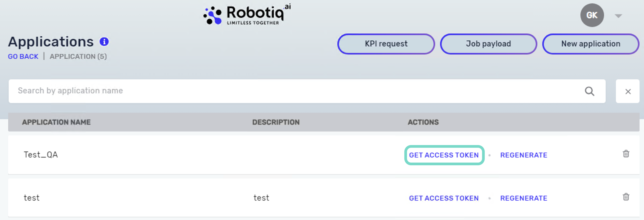Image resolution: width=644 pixels, height=220 pixels.
Task: Create a New application
Action: [x=591, y=44]
